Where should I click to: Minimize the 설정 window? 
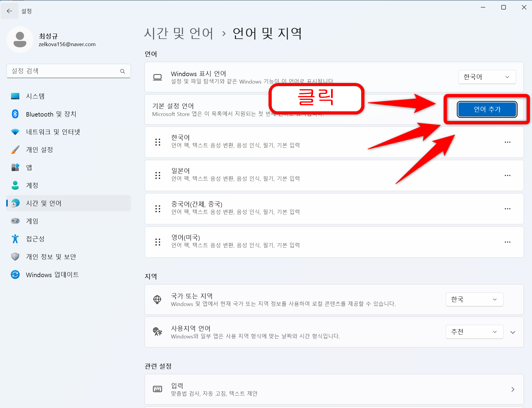tap(483, 7)
